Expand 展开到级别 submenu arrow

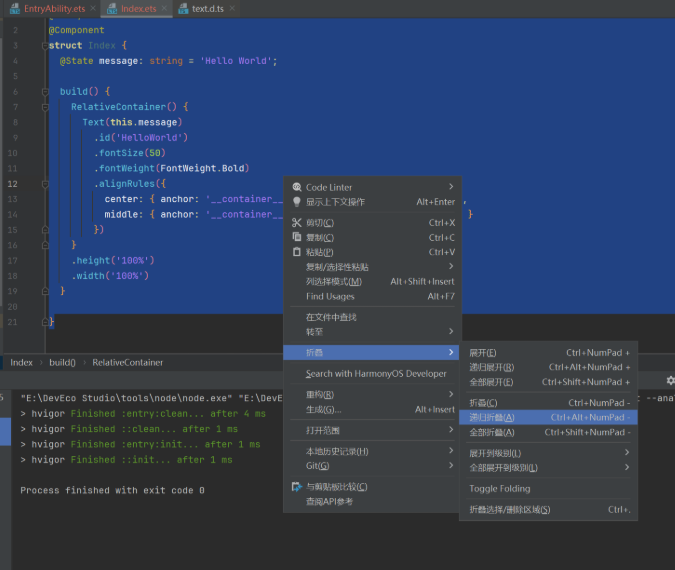[x=627, y=452]
